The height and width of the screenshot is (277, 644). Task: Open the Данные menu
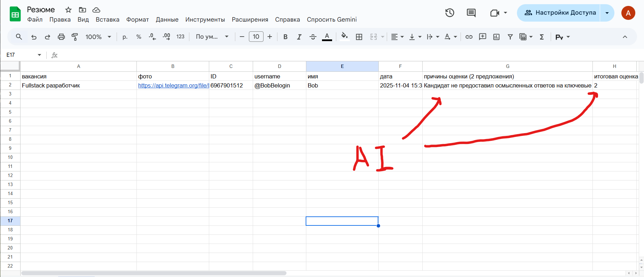point(167,20)
